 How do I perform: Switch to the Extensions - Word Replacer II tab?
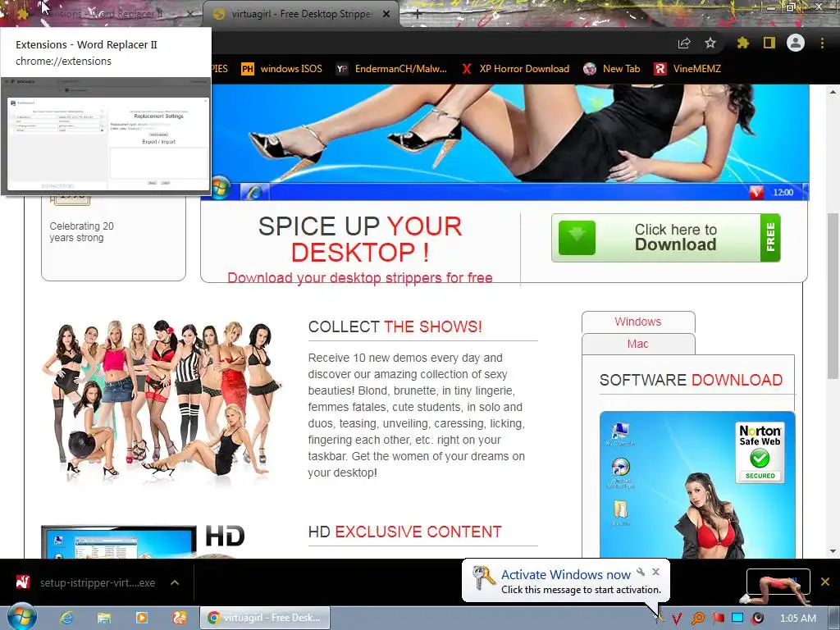tap(102, 14)
